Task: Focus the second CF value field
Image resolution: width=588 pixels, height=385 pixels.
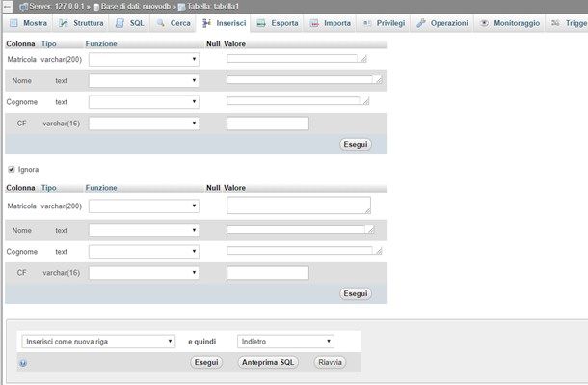Action: (268, 273)
